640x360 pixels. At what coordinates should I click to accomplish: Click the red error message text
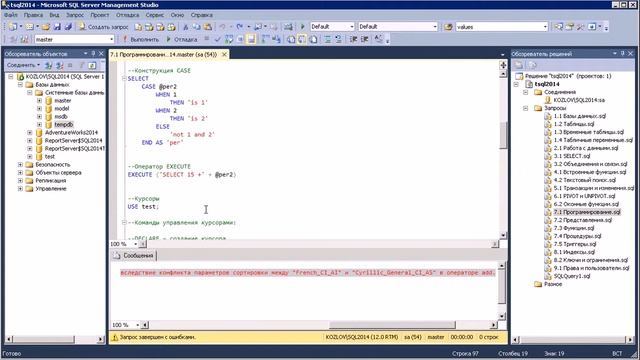(308, 273)
